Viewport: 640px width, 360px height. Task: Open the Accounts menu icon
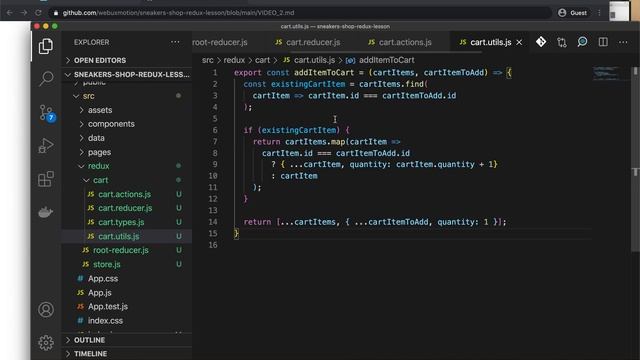coord(46,310)
